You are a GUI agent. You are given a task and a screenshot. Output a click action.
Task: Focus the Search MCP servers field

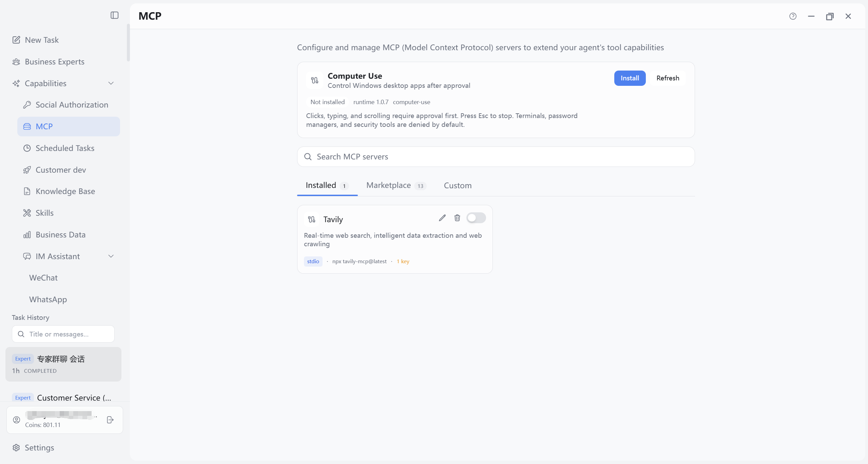pyautogui.click(x=496, y=157)
